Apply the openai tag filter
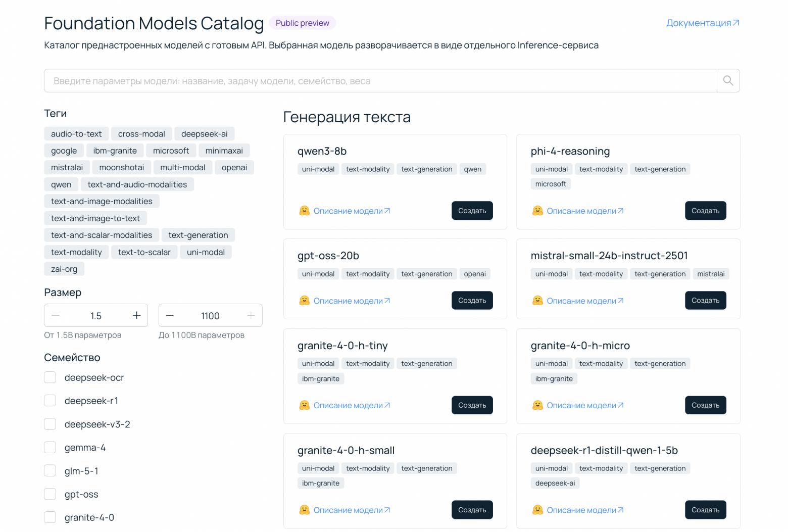Image resolution: width=788 pixels, height=532 pixels. point(234,167)
